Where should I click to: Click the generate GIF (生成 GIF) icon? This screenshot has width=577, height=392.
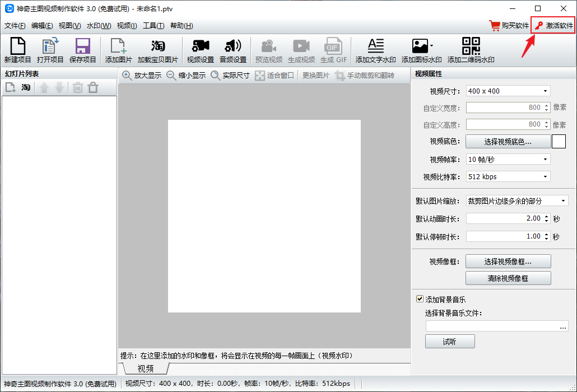coord(334,50)
